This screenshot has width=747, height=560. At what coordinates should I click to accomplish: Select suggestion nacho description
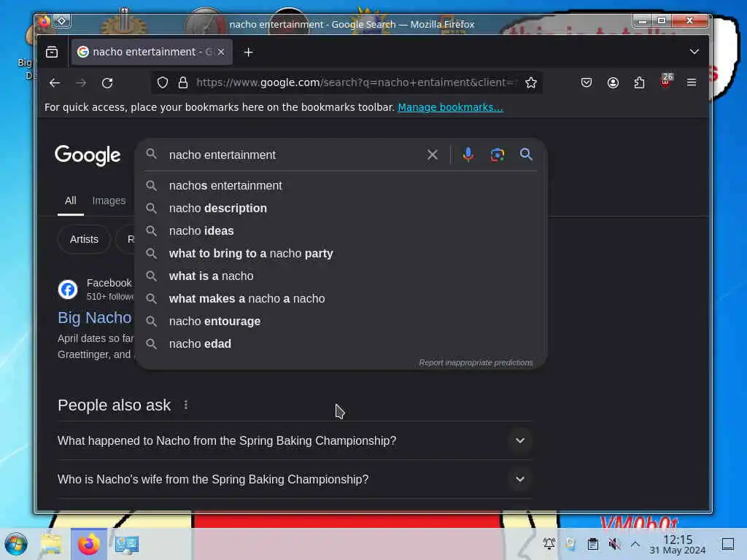(x=341, y=208)
